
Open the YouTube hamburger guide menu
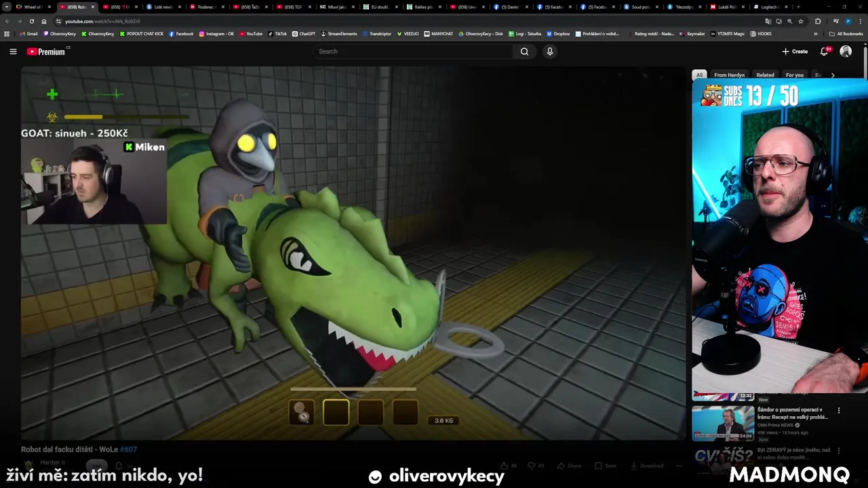coord(13,52)
